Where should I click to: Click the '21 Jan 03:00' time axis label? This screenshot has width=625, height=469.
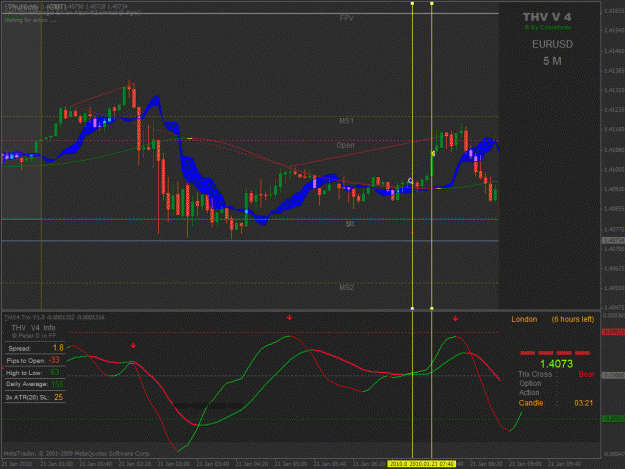tap(174, 464)
